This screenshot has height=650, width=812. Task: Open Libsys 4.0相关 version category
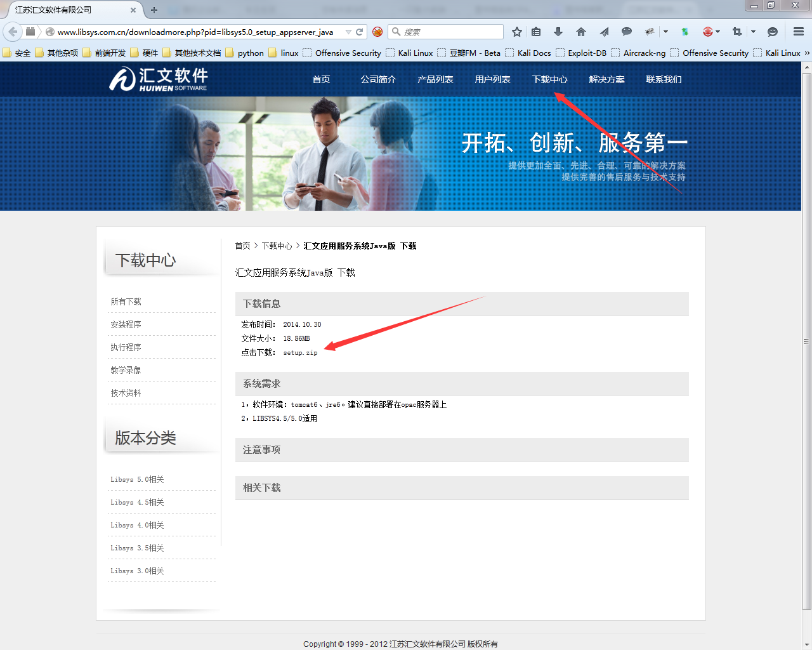pyautogui.click(x=137, y=525)
